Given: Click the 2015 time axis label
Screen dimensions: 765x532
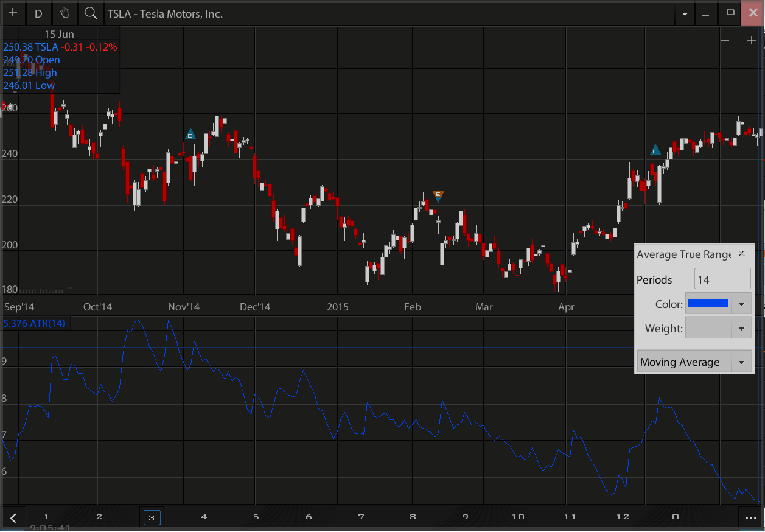Looking at the screenshot, I should coord(338,307).
